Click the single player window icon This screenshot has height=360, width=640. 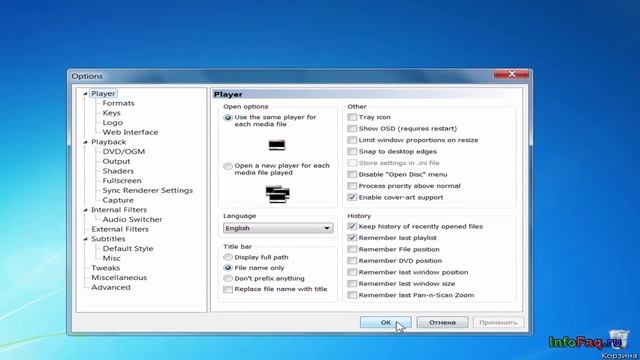277,145
